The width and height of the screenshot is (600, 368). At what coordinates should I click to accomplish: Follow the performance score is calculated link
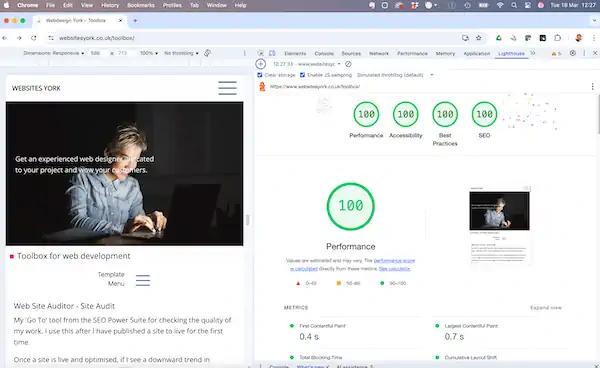pos(394,261)
